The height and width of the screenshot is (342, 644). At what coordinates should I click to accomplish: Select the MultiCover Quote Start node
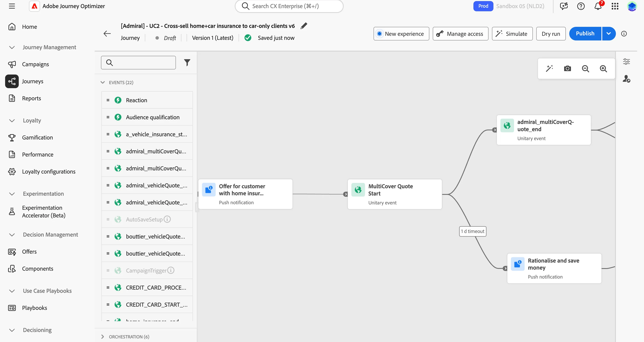(x=394, y=194)
